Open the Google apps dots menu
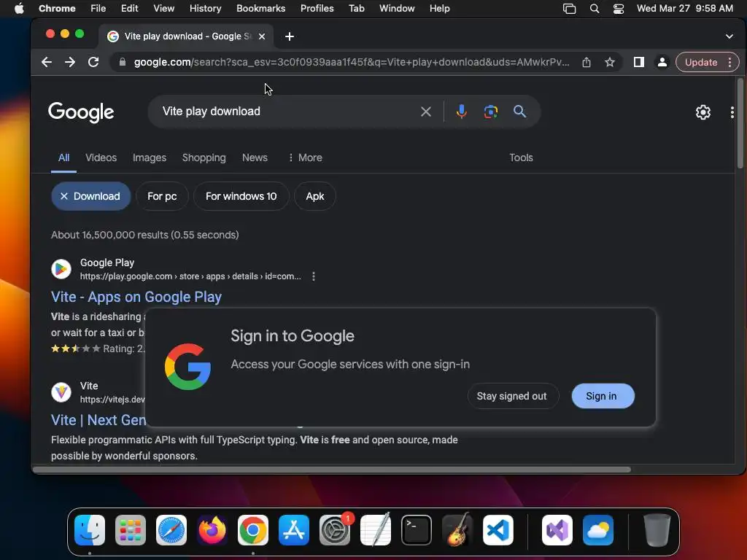747x560 pixels. tap(732, 112)
